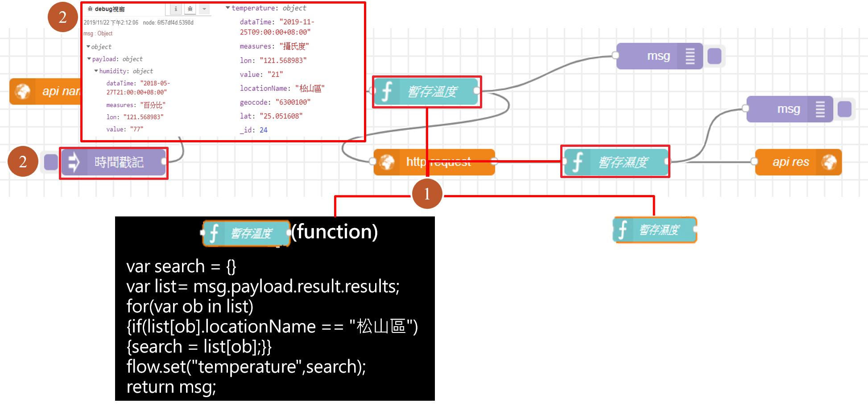The width and height of the screenshot is (868, 407).
Task: Click code line return msg;
Action: click(x=171, y=387)
